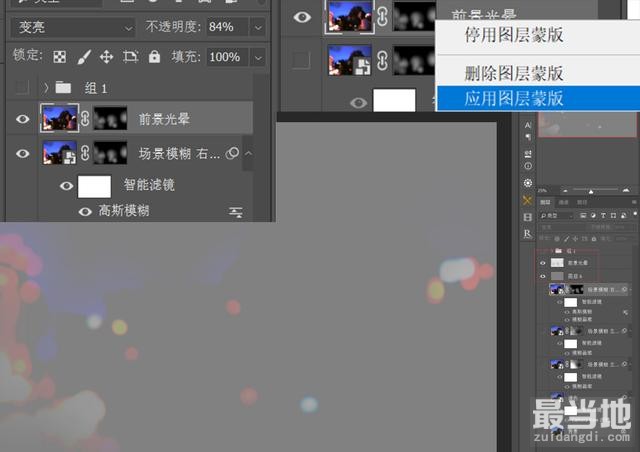
Task: Open the 变亮 blend mode dropdown
Action: point(73,27)
